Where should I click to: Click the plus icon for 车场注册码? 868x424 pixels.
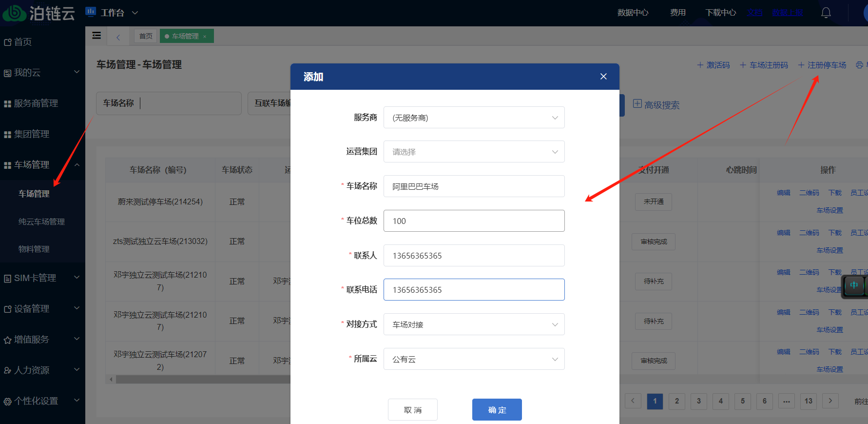[743, 65]
